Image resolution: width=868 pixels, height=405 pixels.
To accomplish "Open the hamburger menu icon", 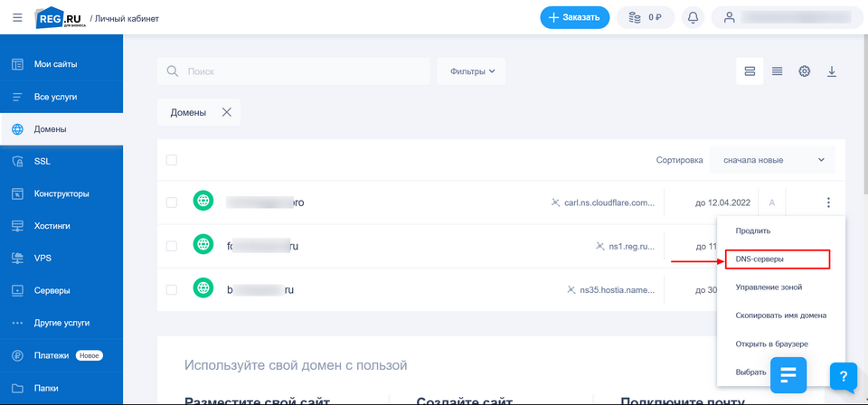I will pos(17,18).
